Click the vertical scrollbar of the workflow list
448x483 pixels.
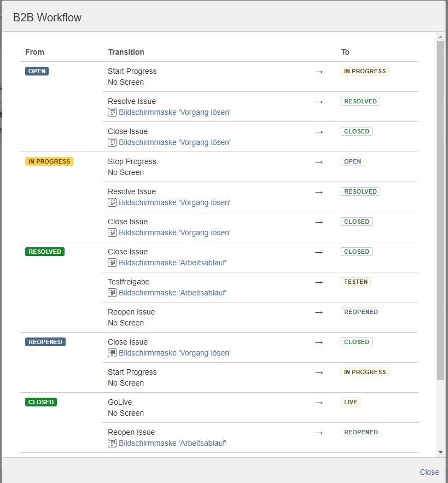440,219
